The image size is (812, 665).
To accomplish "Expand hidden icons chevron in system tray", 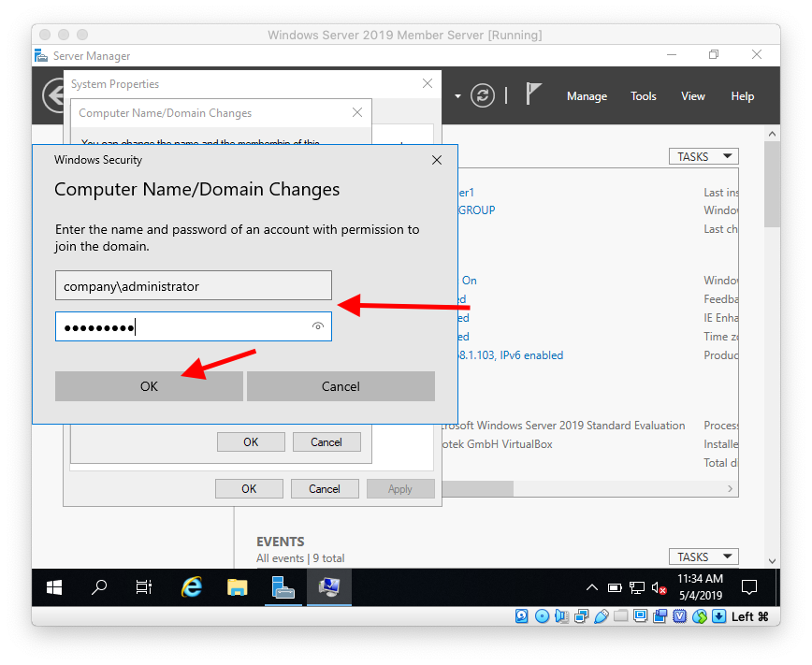I will pos(592,587).
